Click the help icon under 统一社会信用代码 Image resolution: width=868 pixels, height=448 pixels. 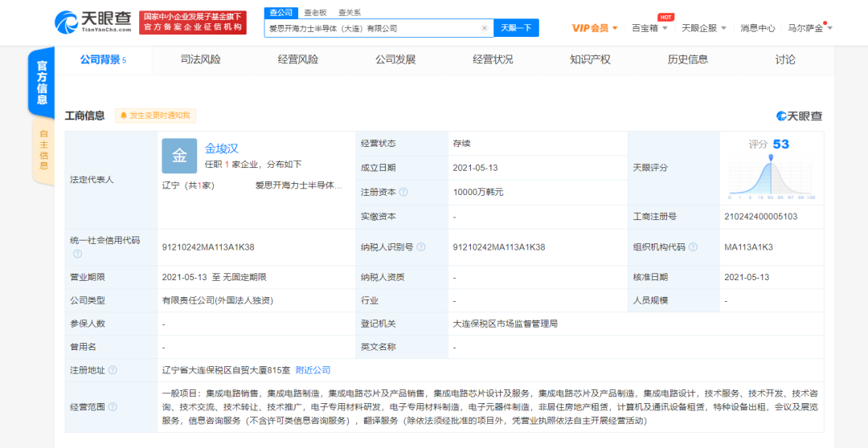[x=77, y=254]
